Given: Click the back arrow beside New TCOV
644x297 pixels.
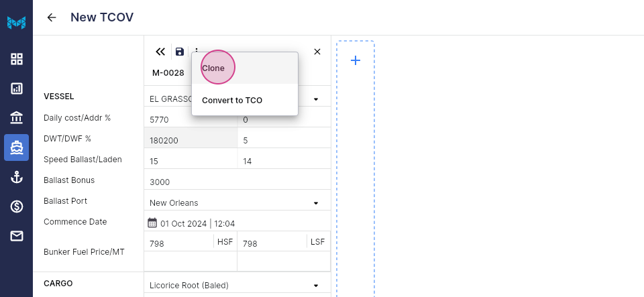Looking at the screenshot, I should (x=52, y=17).
